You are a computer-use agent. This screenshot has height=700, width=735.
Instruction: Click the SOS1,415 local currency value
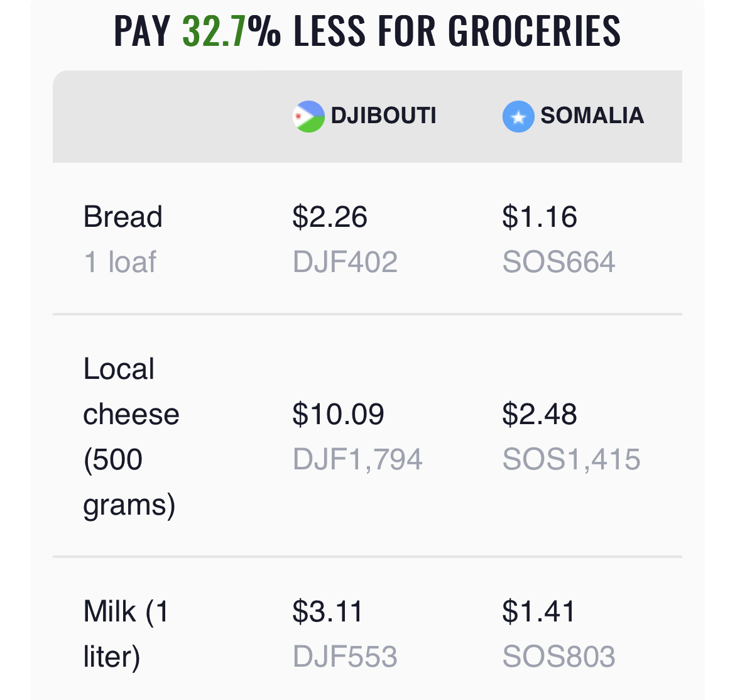pyautogui.click(x=572, y=459)
